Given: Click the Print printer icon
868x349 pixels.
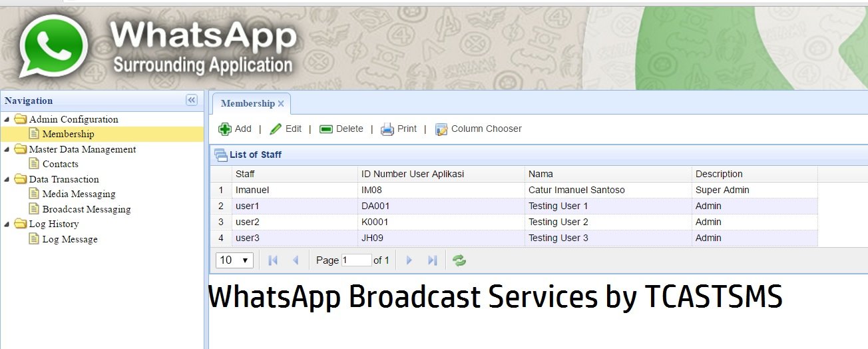Looking at the screenshot, I should pyautogui.click(x=387, y=129).
